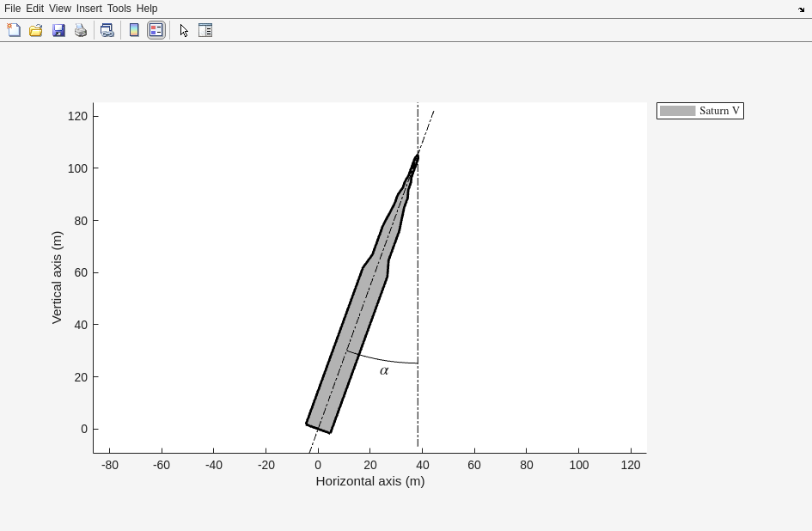Open the File menu
The width and height of the screenshot is (812, 531).
(x=13, y=9)
